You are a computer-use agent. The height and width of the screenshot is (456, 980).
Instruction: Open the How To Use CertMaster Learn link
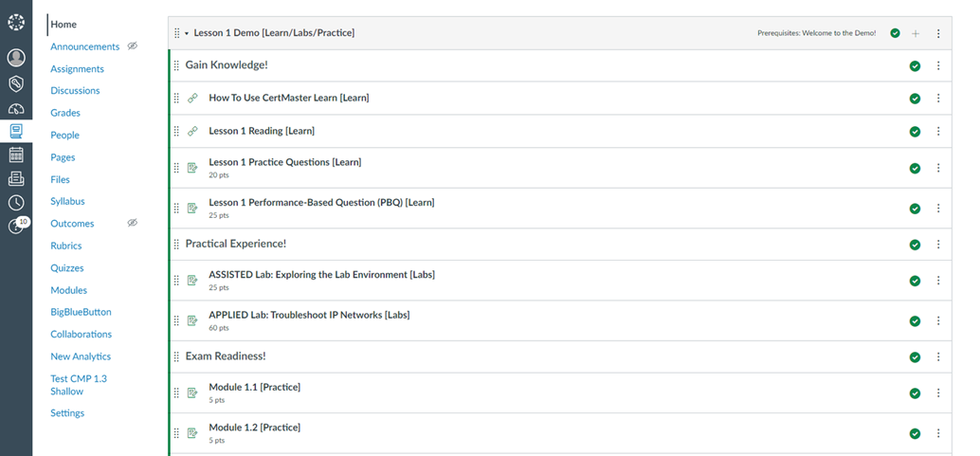coord(288,98)
